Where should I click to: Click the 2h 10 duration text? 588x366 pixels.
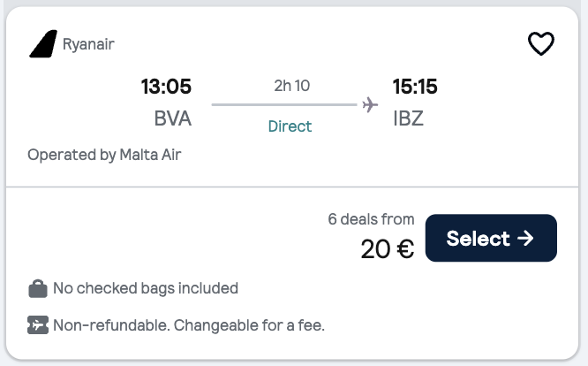(x=291, y=86)
